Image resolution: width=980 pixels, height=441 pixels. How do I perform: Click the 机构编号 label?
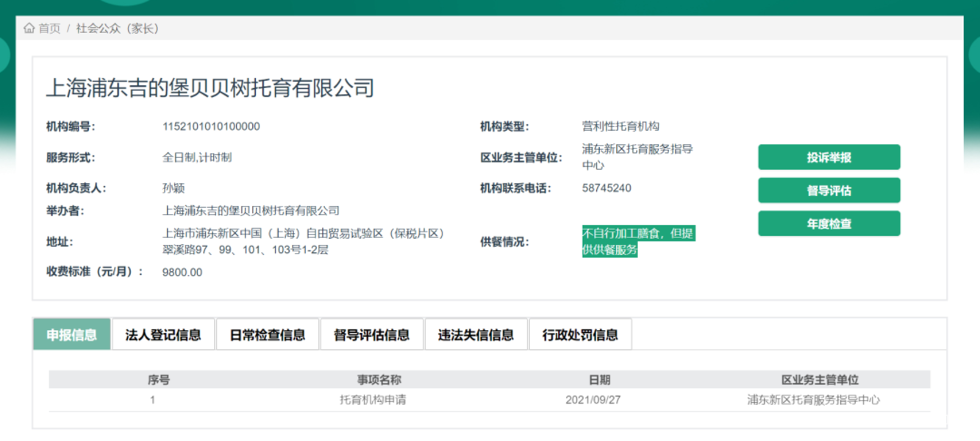point(71,126)
